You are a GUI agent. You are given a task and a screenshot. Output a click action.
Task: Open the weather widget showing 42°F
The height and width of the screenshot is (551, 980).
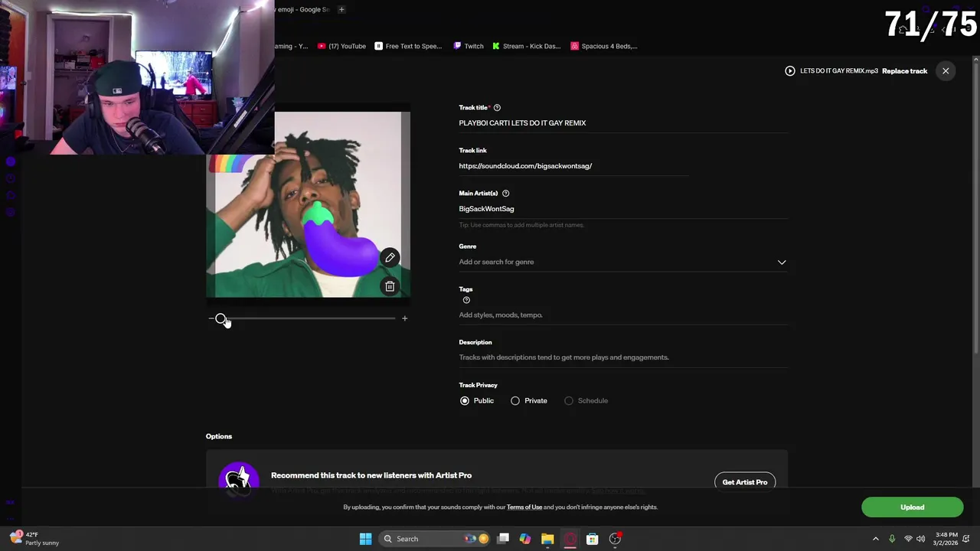tap(34, 539)
